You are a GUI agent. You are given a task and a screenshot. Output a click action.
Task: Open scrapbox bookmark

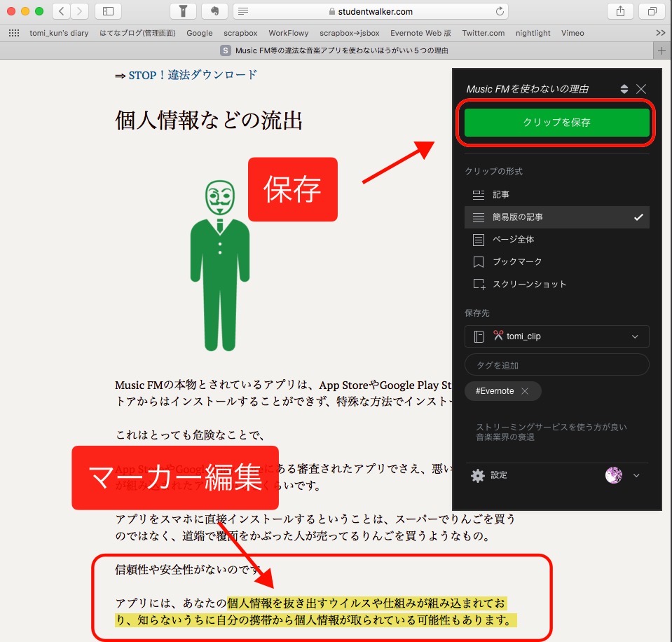pyautogui.click(x=240, y=33)
